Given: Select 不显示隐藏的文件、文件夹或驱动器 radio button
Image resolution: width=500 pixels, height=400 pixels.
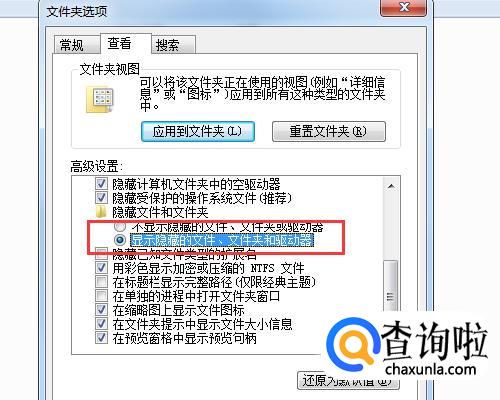Looking at the screenshot, I should 120,227.
